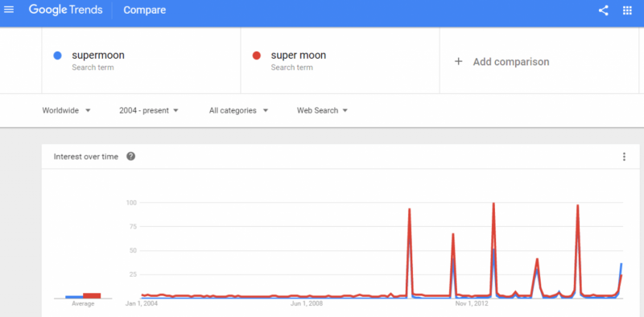Click the plus icon for Add comparison
This screenshot has height=317, width=644.
(458, 62)
